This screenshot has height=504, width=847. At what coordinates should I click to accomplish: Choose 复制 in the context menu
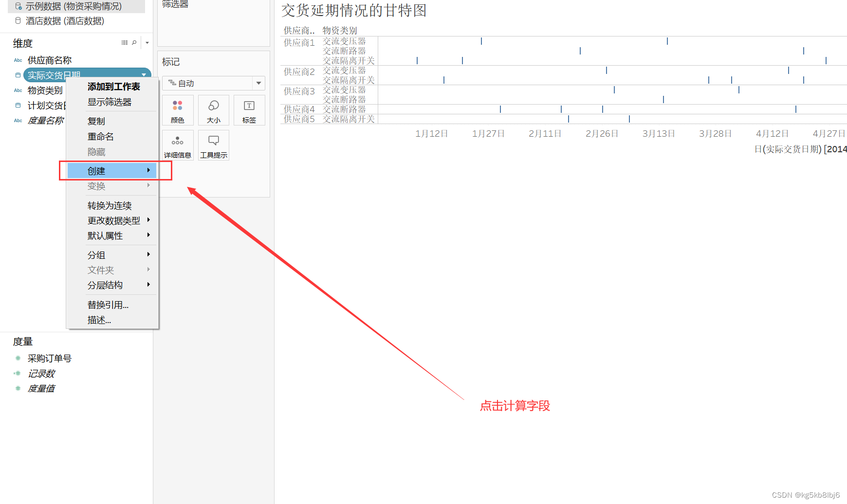tap(96, 121)
